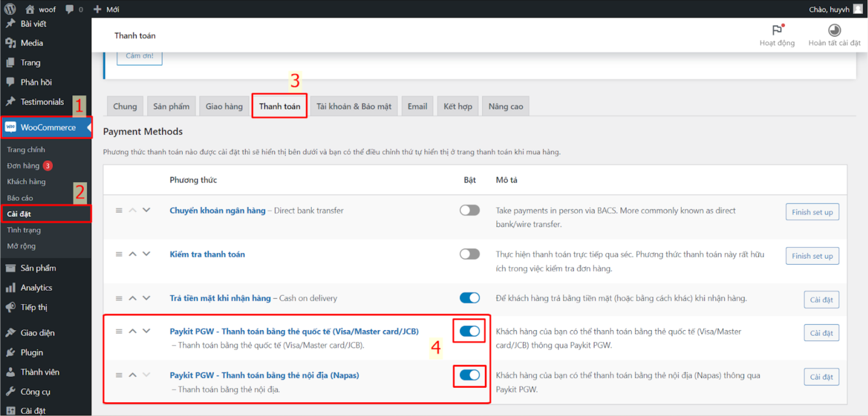Open the Hoàn tất cài đặt progress icon
Image resolution: width=868 pixels, height=416 pixels.
(834, 30)
